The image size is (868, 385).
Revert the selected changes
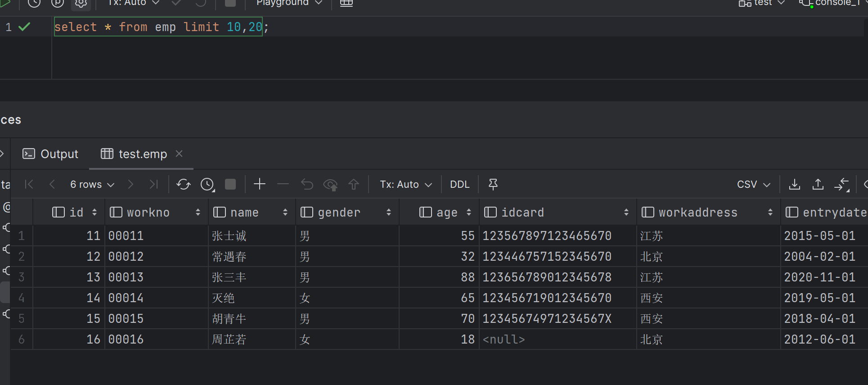tap(307, 184)
